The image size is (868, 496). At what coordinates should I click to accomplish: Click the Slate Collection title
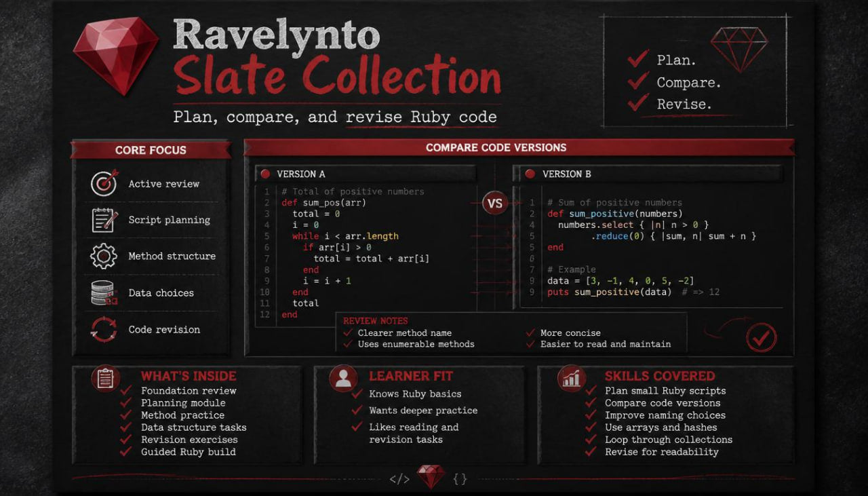(337, 75)
